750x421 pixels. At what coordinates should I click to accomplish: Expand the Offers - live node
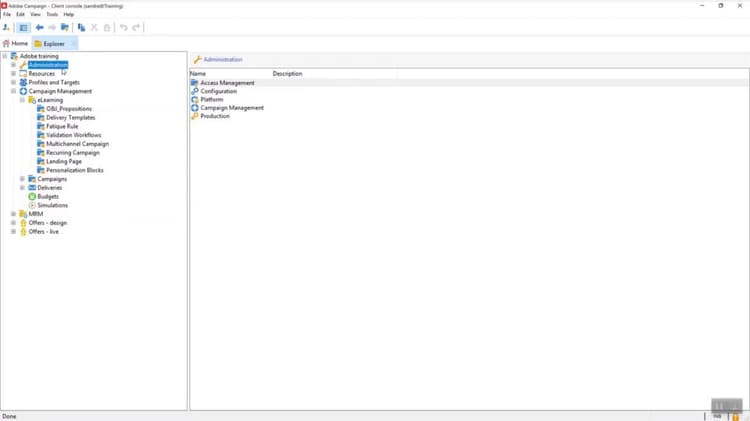(x=13, y=232)
